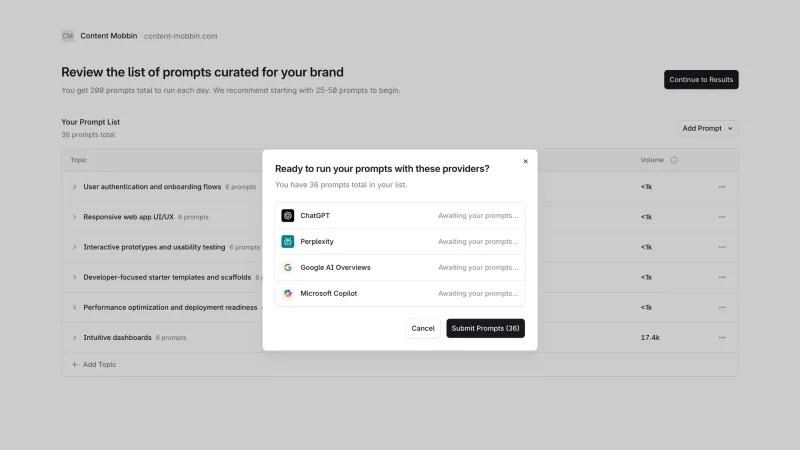The width and height of the screenshot is (800, 450).
Task: Click the Topic column header
Action: tap(79, 160)
